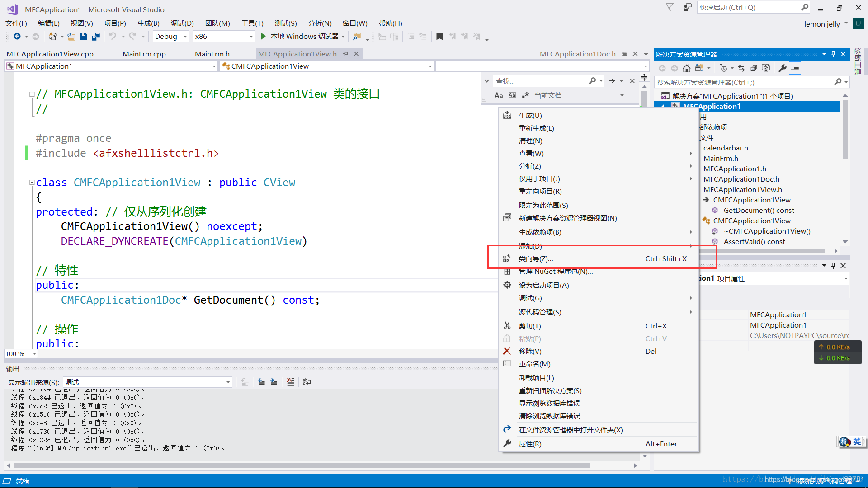The height and width of the screenshot is (488, 868).
Task: Open the 文件(F) menu
Action: click(16, 23)
